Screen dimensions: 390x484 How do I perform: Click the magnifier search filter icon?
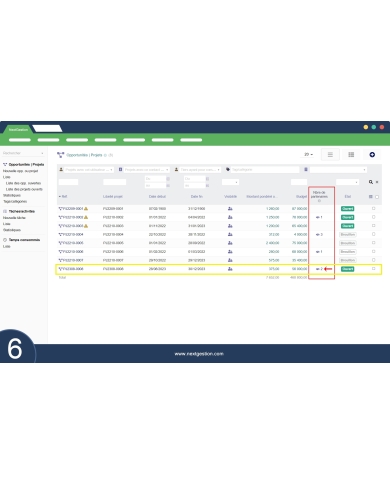371,182
